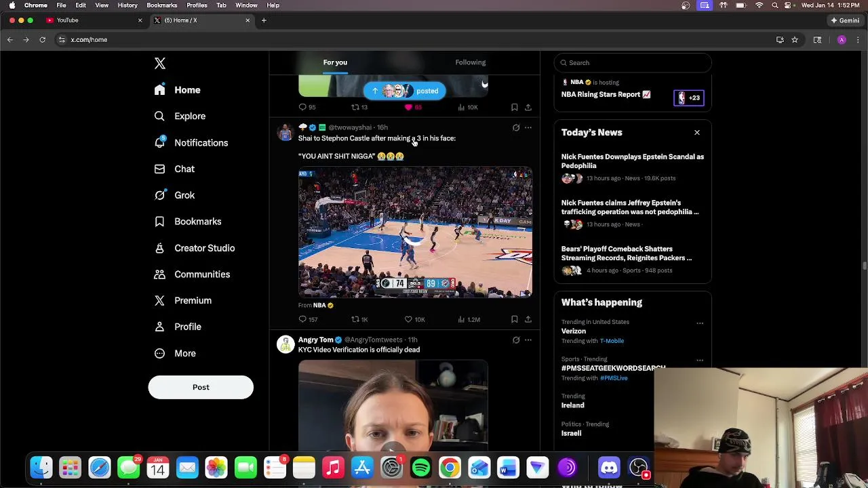Switch to the Following tab

pyautogui.click(x=471, y=62)
